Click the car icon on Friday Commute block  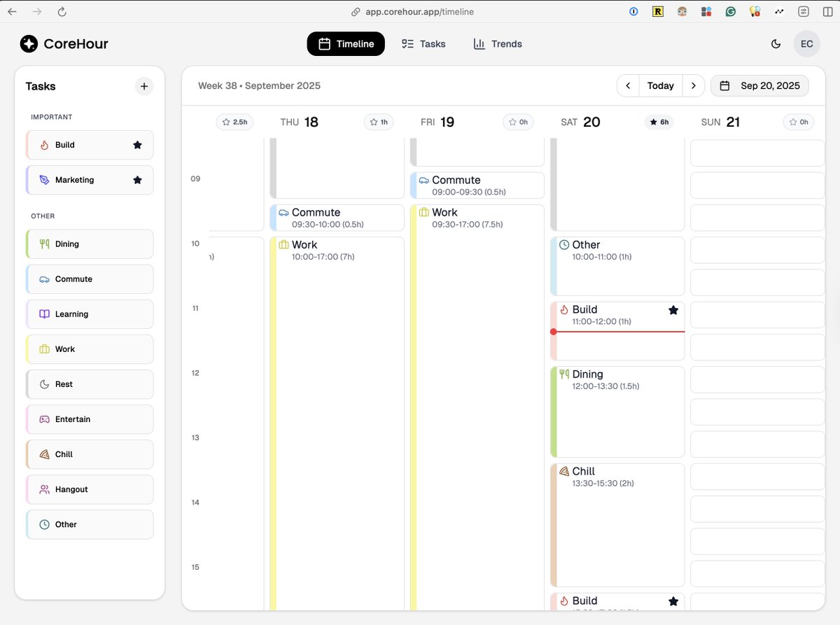(423, 181)
